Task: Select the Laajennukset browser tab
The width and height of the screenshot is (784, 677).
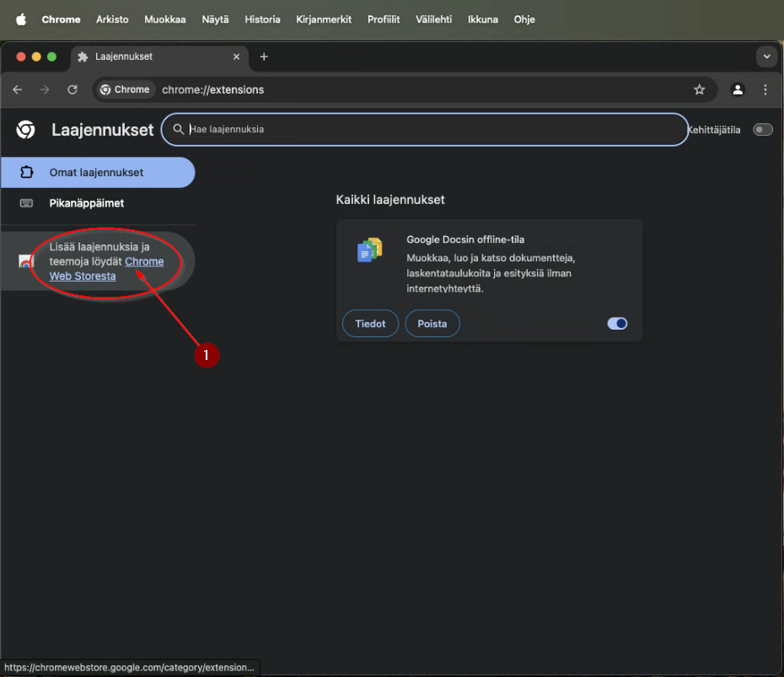Action: [x=159, y=56]
